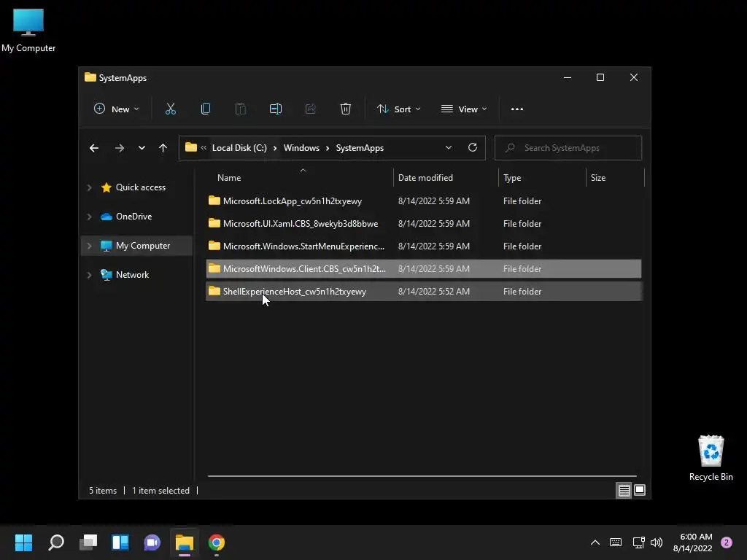Select Microsoft.UI.Xaml.CBS_8wekyb3d8bbwe folder
The image size is (747, 560).
pyautogui.click(x=424, y=224)
